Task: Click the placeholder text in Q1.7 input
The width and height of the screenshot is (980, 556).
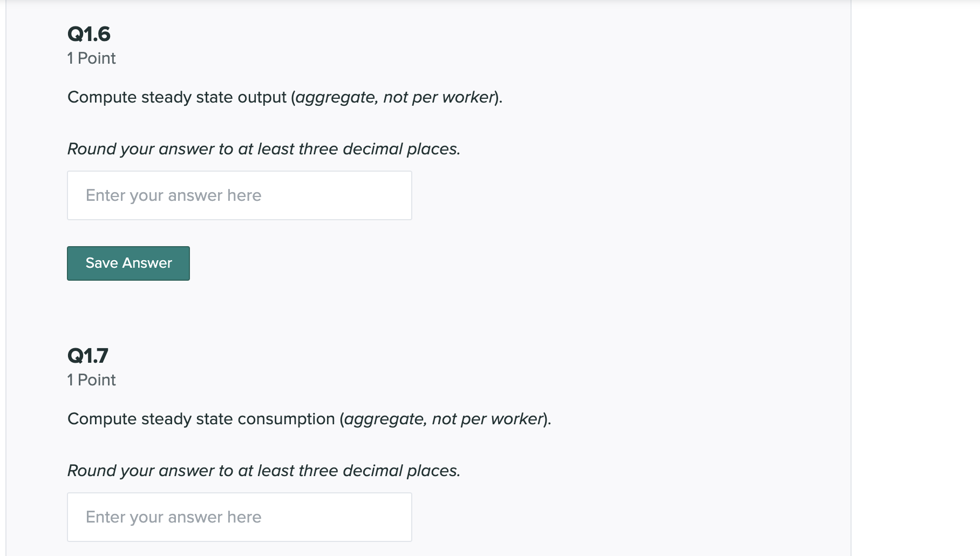Action: [x=173, y=517]
